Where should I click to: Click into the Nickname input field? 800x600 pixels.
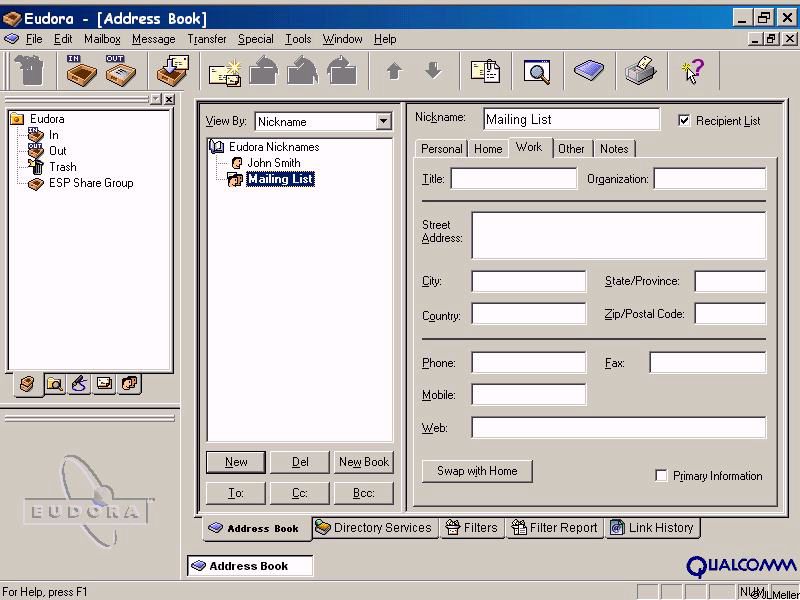point(571,119)
